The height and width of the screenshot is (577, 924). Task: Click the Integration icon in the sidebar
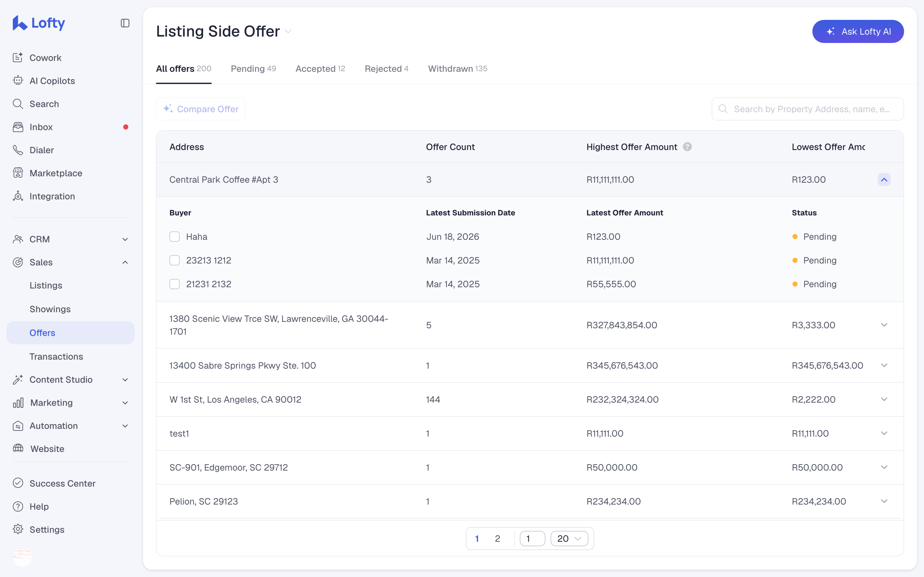tap(18, 196)
